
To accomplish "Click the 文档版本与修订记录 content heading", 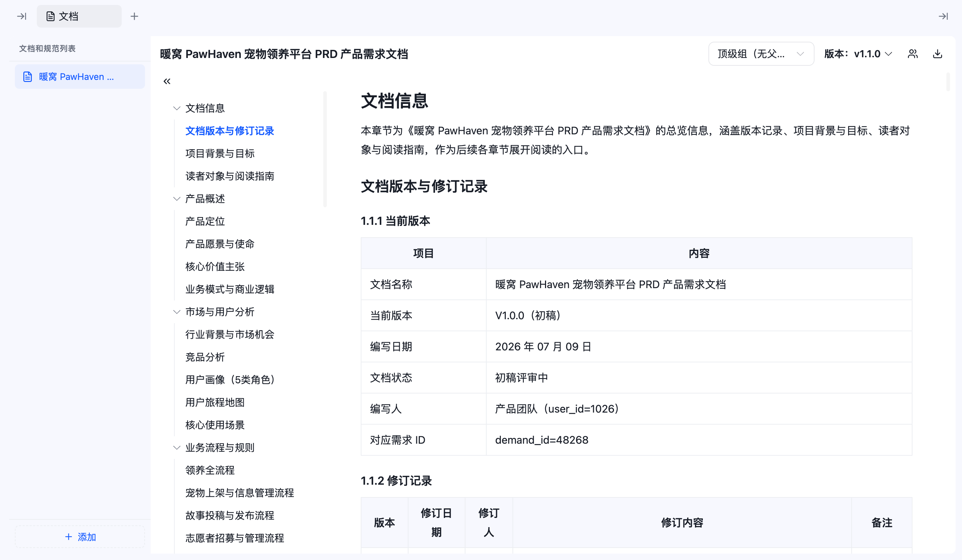I will pos(424,187).
